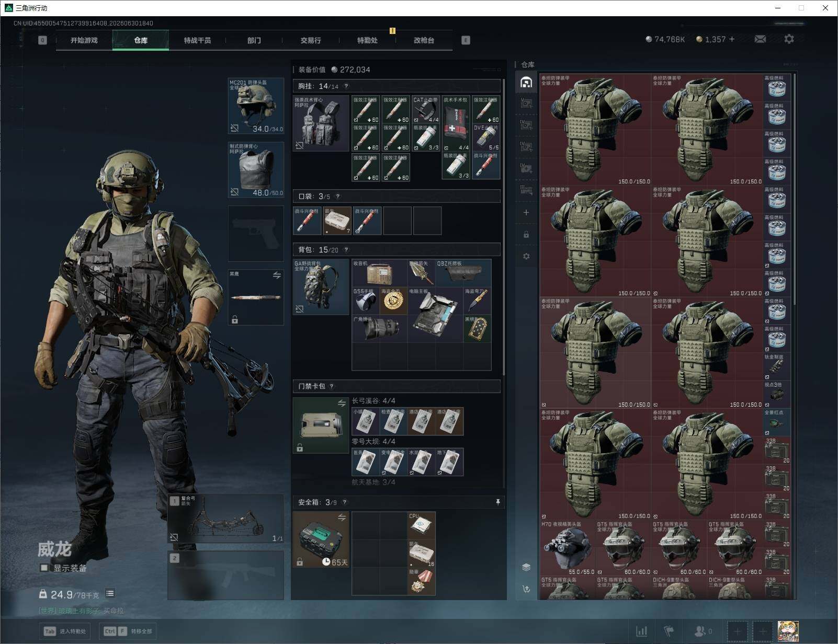Open the statistics bar chart icon
The width and height of the screenshot is (838, 644).
(641, 631)
